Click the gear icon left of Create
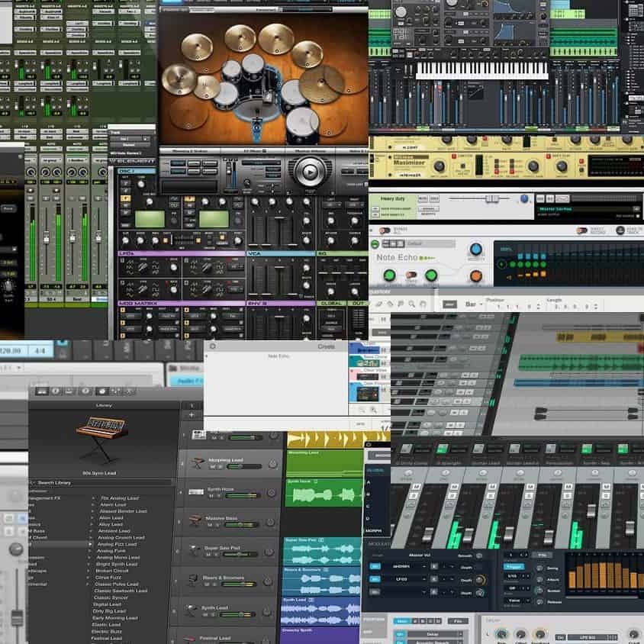 click(212, 346)
